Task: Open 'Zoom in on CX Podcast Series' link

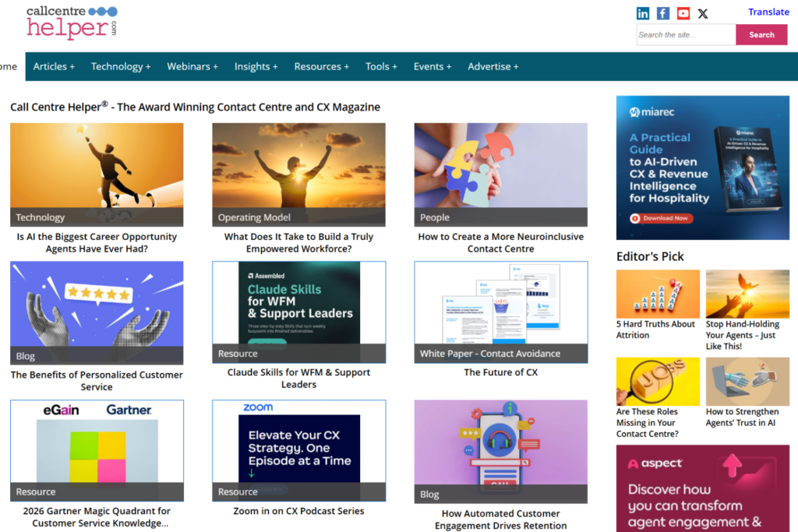Action: pyautogui.click(x=298, y=511)
